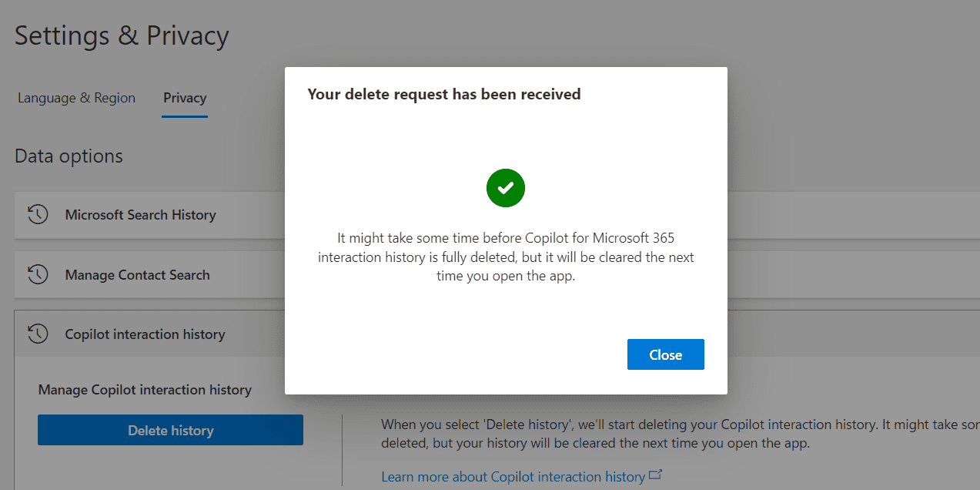Click the history icon beside Manage Contact Search

[x=38, y=275]
